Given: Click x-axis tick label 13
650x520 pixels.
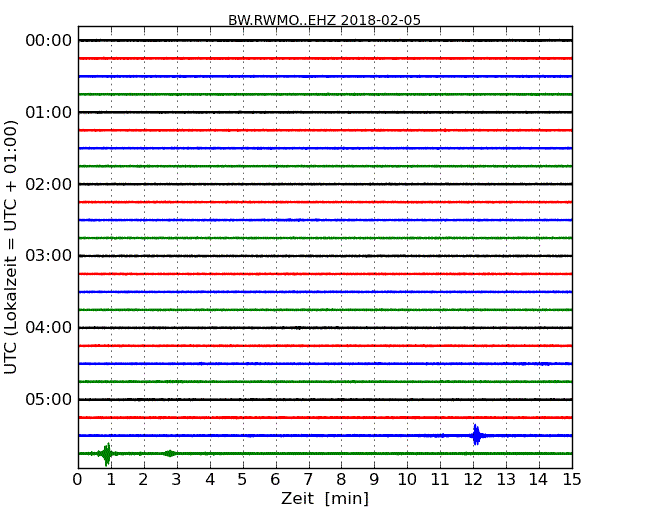Looking at the screenshot, I should (x=506, y=480).
